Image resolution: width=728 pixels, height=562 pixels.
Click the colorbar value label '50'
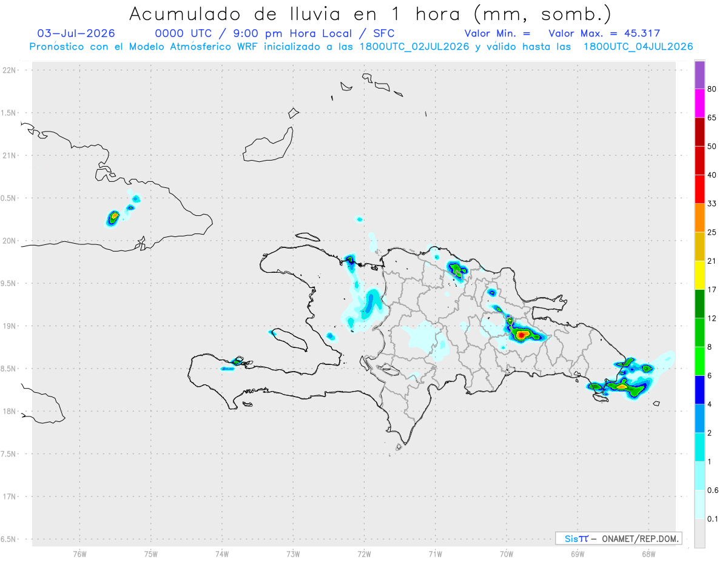coord(712,146)
